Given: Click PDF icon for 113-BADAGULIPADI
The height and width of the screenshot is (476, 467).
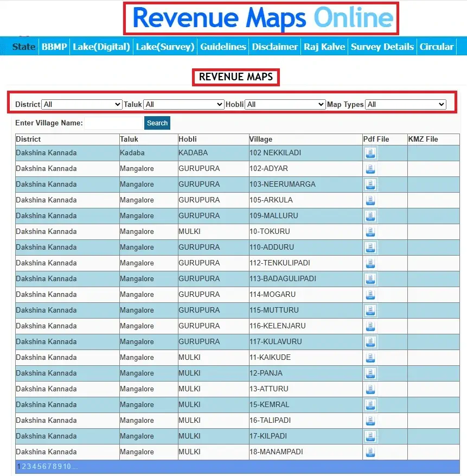Looking at the screenshot, I should (370, 279).
